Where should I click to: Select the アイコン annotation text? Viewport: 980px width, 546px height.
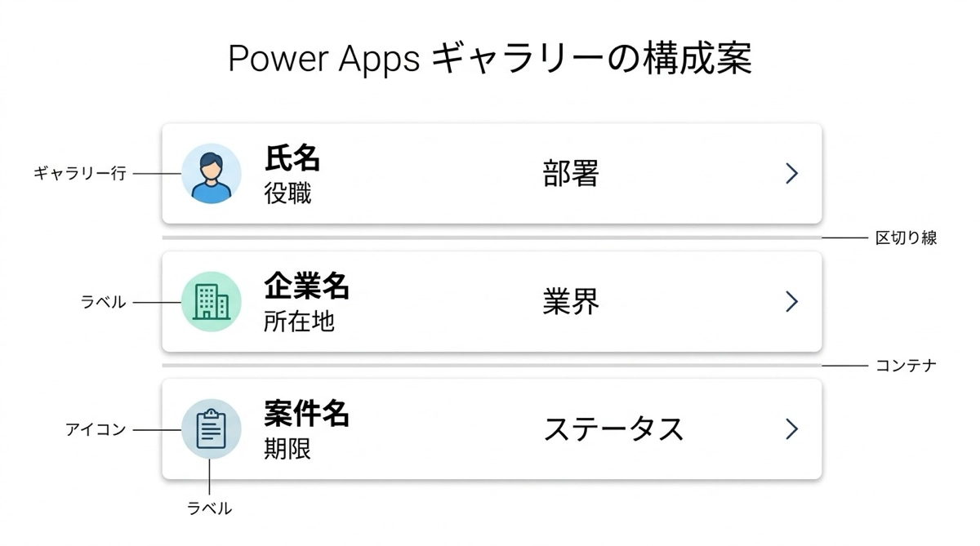[96, 429]
